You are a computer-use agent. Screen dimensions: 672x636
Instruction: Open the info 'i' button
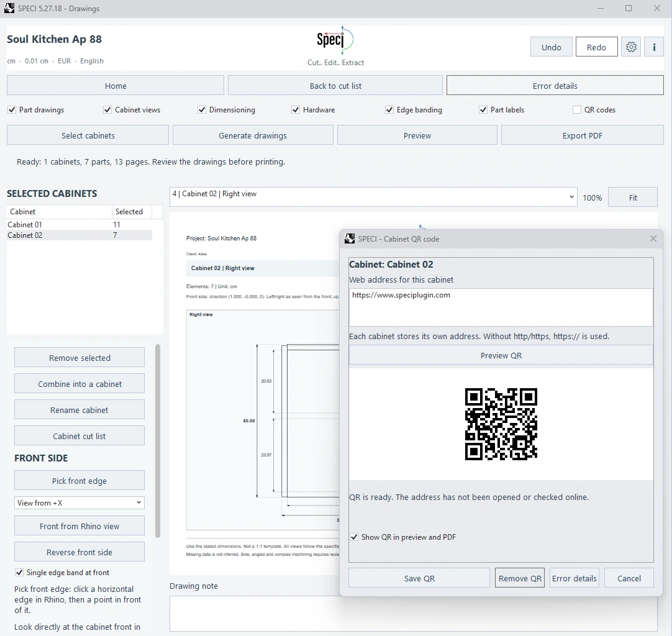tap(654, 47)
